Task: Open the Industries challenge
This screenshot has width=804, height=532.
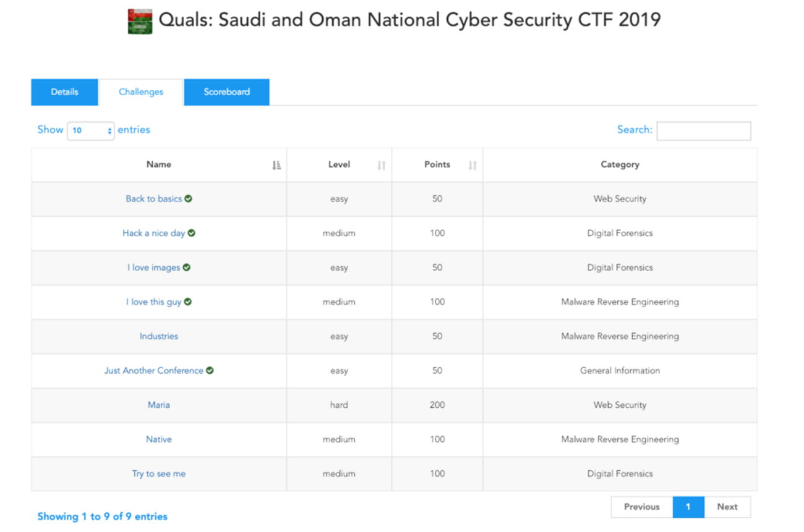Action: 159,337
